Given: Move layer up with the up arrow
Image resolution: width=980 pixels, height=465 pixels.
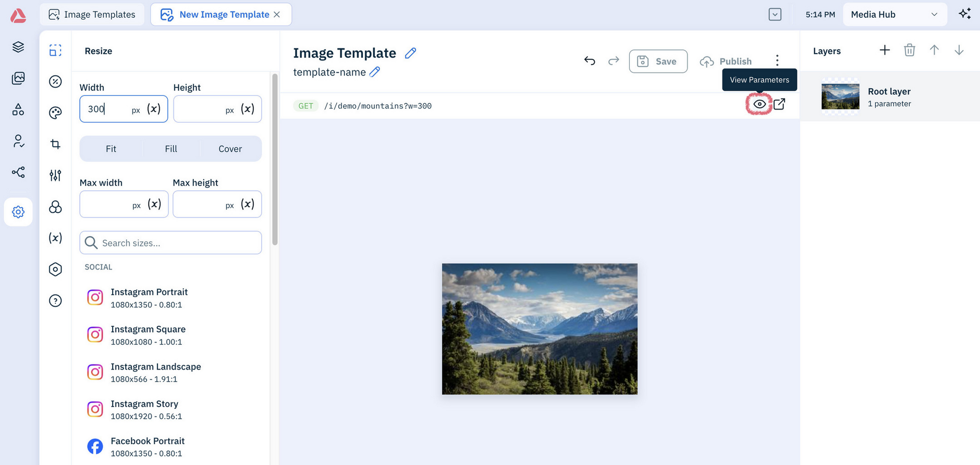Looking at the screenshot, I should (934, 50).
